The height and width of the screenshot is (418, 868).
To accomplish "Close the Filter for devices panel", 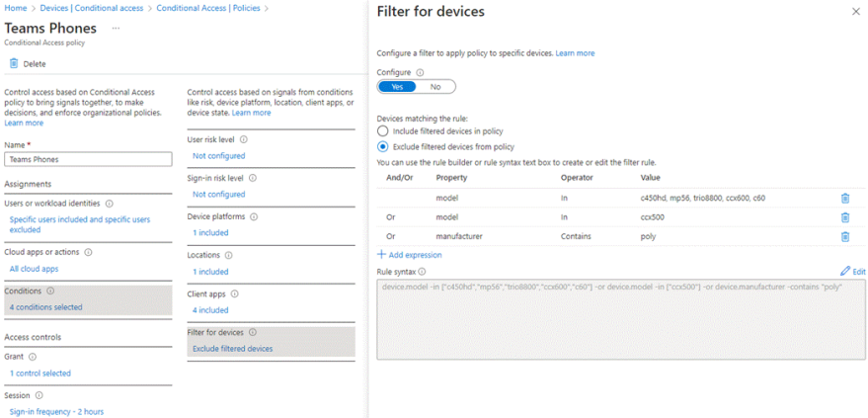I will click(x=855, y=12).
